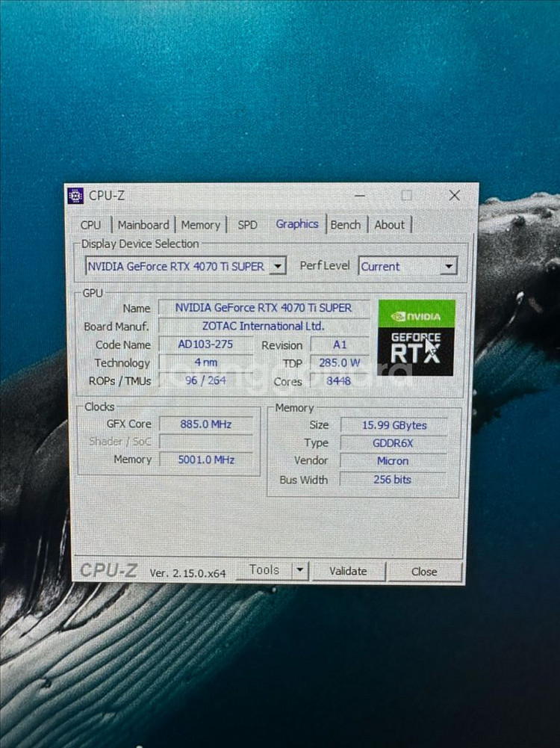Switch to the SPD tab
This screenshot has width=560, height=748.
pos(247,225)
